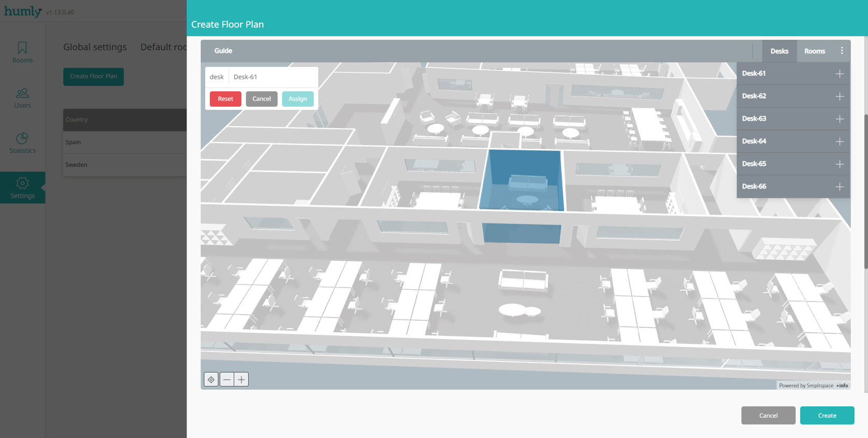The width and height of the screenshot is (868, 438).
Task: Open the Global settings tab
Action: coord(95,47)
